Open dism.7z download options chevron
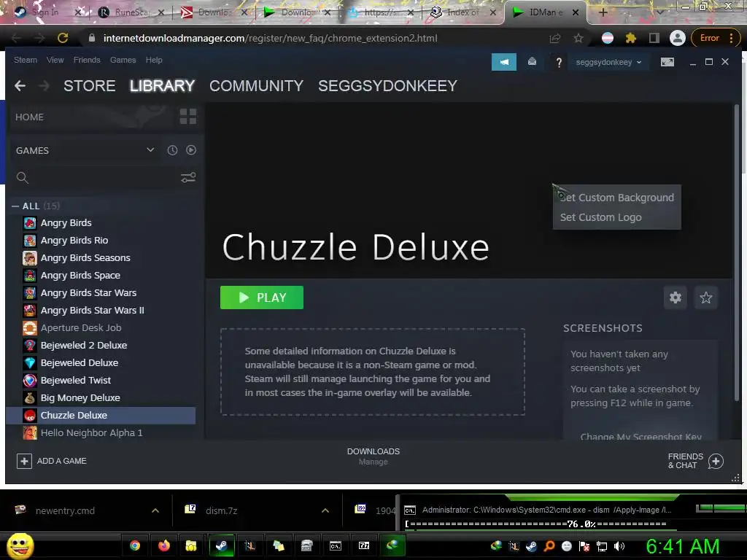The width and height of the screenshot is (747, 560). (325, 510)
